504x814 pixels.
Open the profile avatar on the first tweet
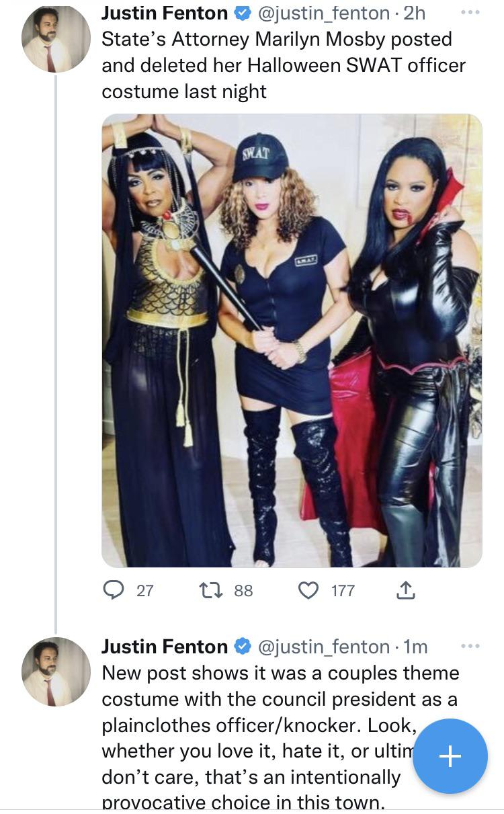56,42
